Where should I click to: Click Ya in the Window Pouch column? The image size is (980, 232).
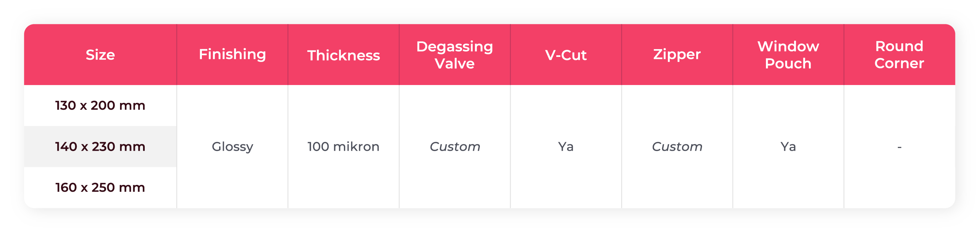(788, 147)
